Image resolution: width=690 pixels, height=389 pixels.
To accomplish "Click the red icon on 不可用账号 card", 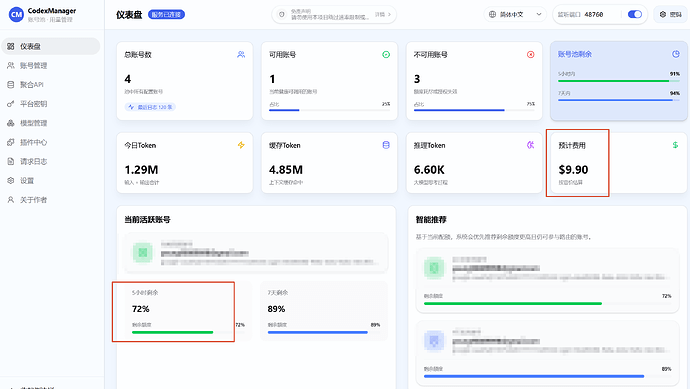I will (531, 55).
